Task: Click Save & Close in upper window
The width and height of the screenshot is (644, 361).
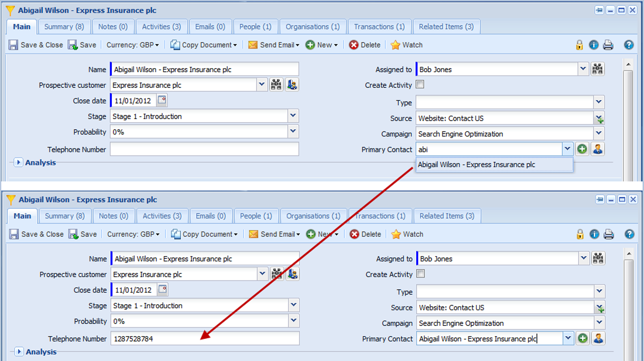Action: (x=36, y=45)
